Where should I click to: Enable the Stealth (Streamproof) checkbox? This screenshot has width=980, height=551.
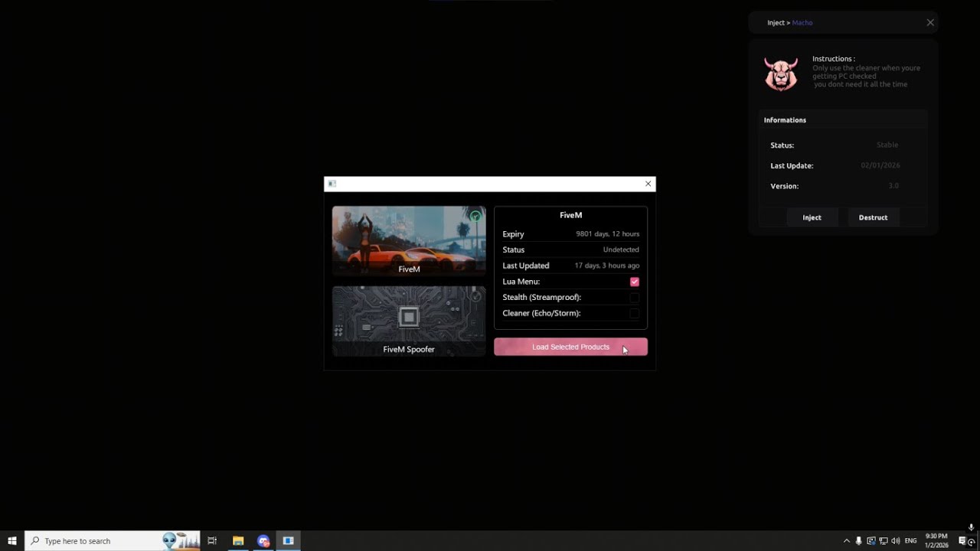tap(634, 298)
